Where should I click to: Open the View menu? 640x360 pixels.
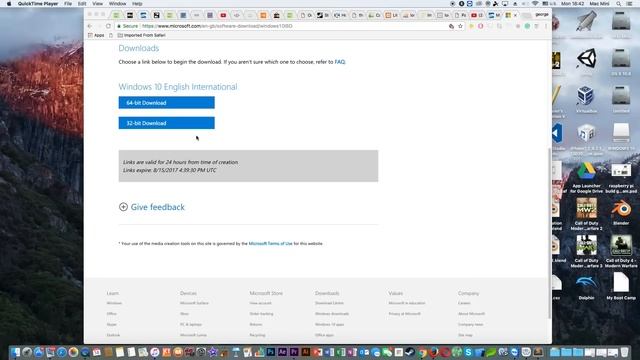[98, 4]
